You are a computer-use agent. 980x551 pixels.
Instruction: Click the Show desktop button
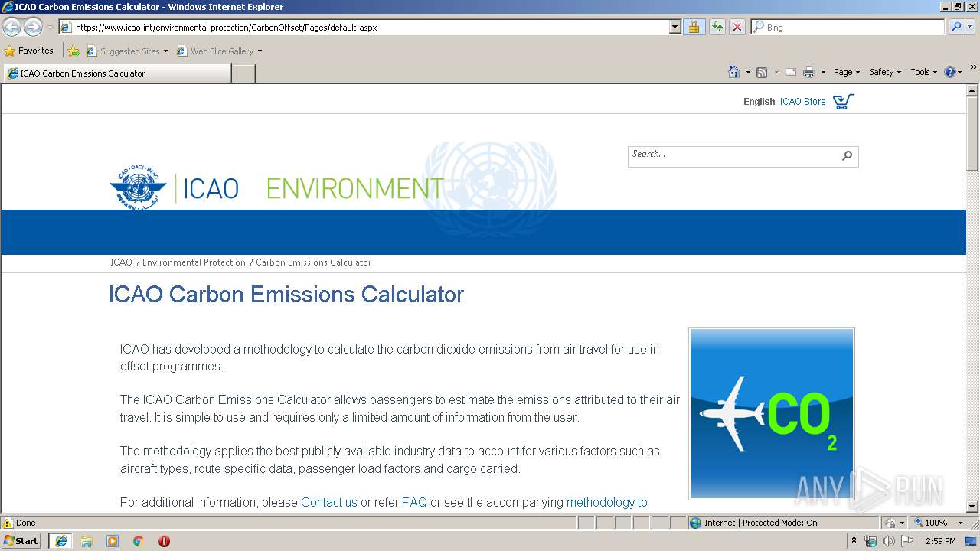972,541
